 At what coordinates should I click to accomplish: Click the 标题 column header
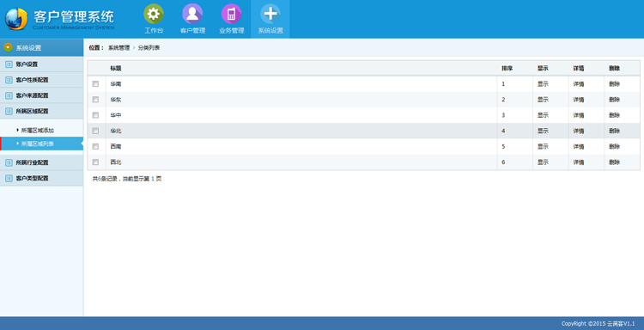pyautogui.click(x=116, y=68)
